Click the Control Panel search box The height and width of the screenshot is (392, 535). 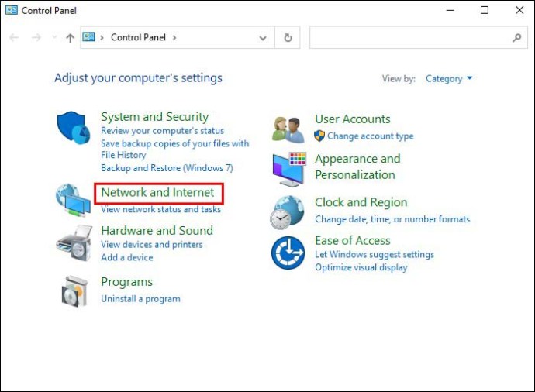tap(411, 37)
